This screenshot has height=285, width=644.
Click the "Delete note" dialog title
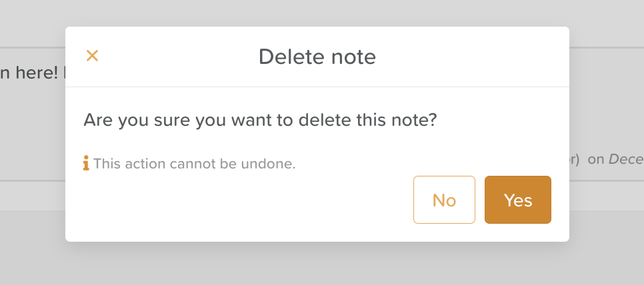click(317, 57)
